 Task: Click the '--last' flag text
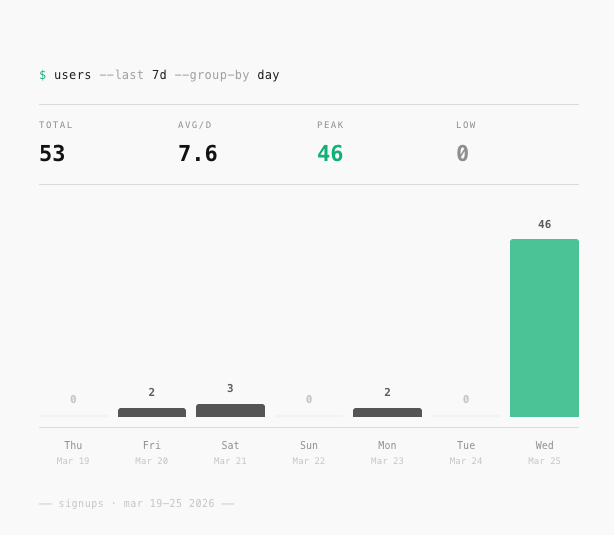click(121, 75)
